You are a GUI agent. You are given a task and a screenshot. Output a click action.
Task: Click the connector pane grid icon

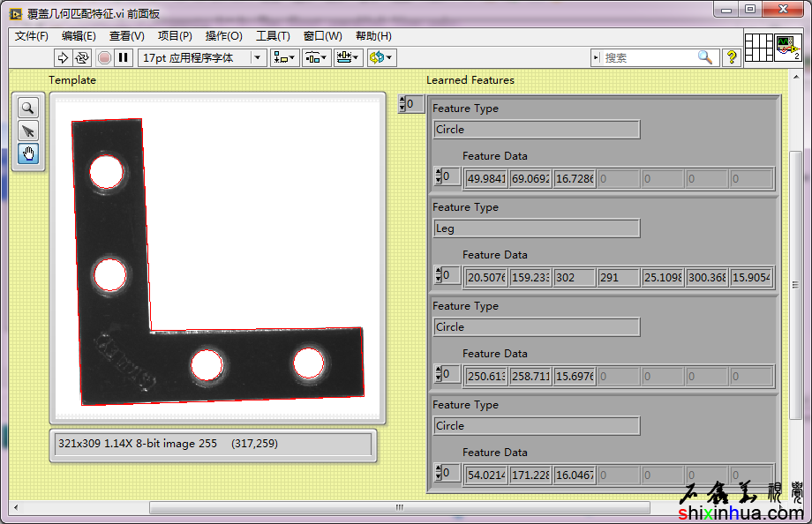759,48
